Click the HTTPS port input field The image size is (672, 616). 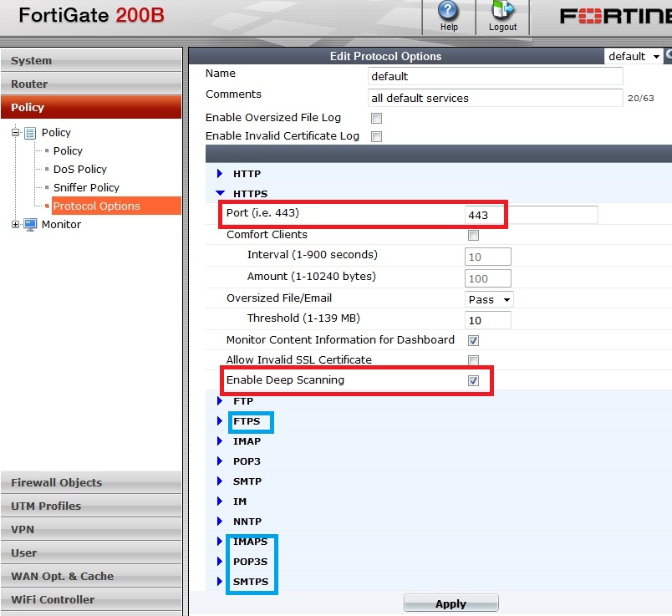[x=531, y=215]
